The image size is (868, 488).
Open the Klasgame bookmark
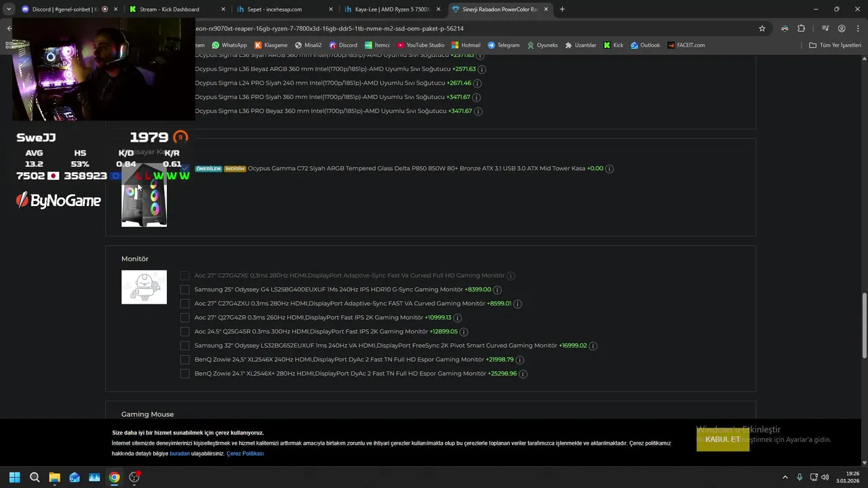[x=271, y=45]
